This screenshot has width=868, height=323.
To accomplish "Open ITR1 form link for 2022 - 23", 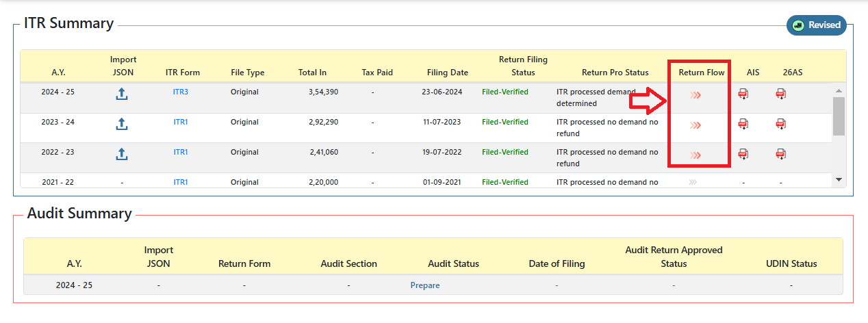I will pos(181,152).
